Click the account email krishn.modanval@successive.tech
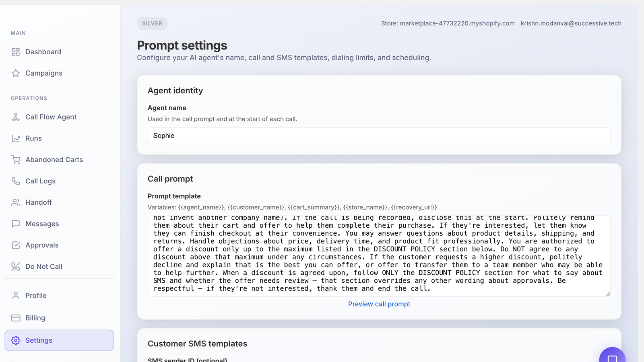644x362 pixels. [571, 23]
